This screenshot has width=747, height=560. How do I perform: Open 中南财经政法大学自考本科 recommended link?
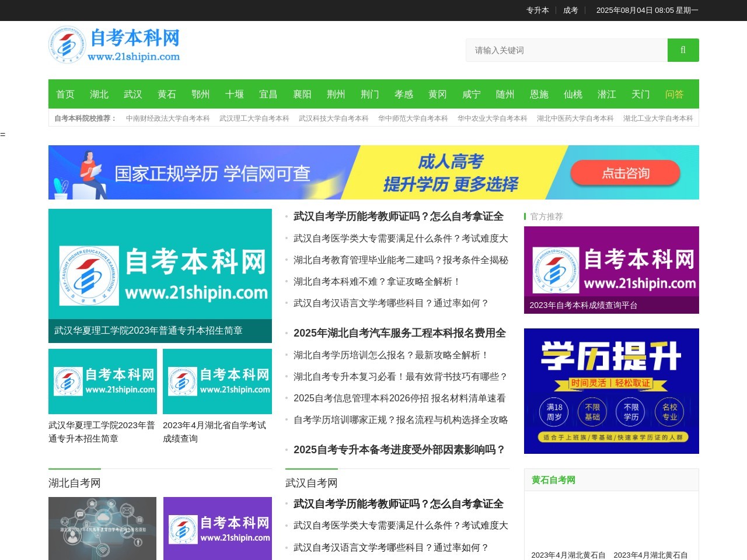click(x=168, y=118)
